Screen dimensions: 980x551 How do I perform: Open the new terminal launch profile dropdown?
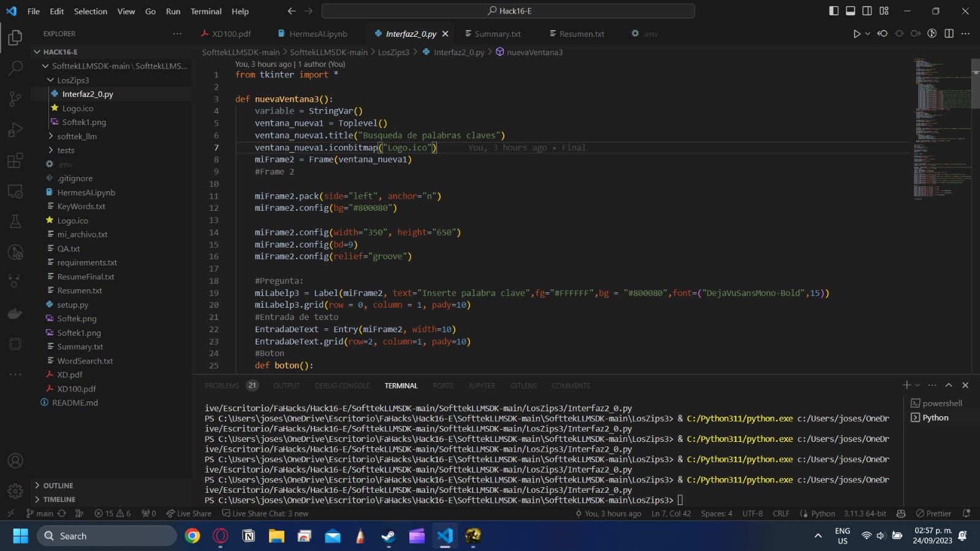coord(917,386)
